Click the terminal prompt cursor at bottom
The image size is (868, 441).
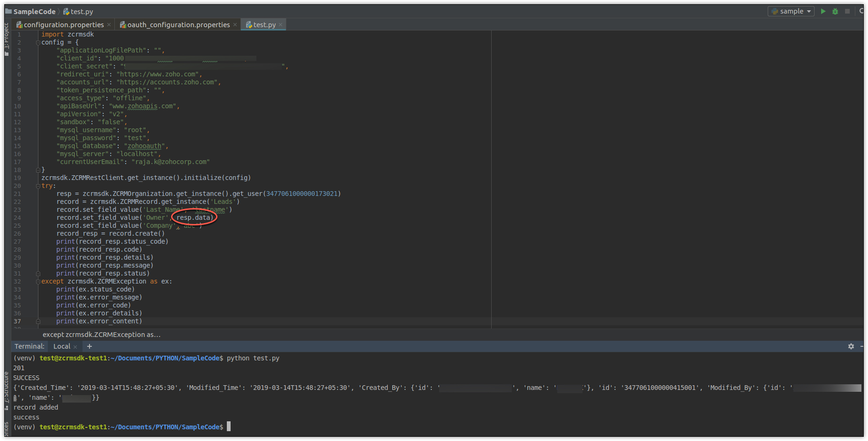[229, 427]
